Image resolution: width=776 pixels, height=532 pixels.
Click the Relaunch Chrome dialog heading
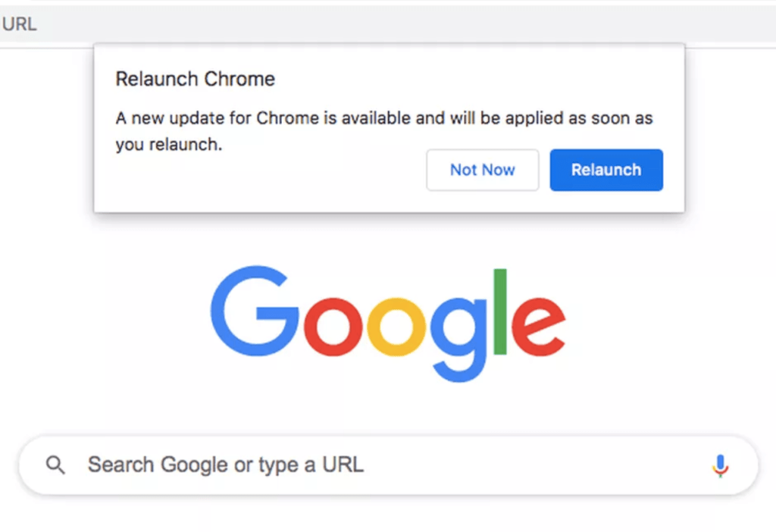pyautogui.click(x=195, y=79)
